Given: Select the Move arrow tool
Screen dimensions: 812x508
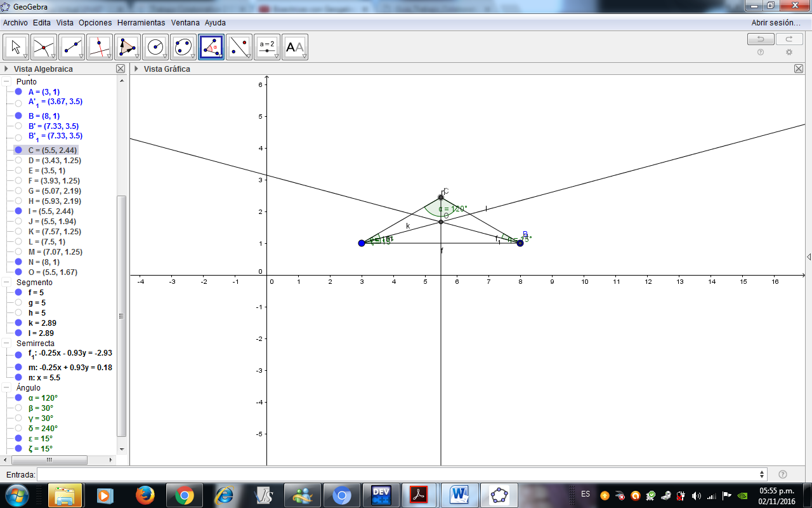Looking at the screenshot, I should click(x=15, y=46).
